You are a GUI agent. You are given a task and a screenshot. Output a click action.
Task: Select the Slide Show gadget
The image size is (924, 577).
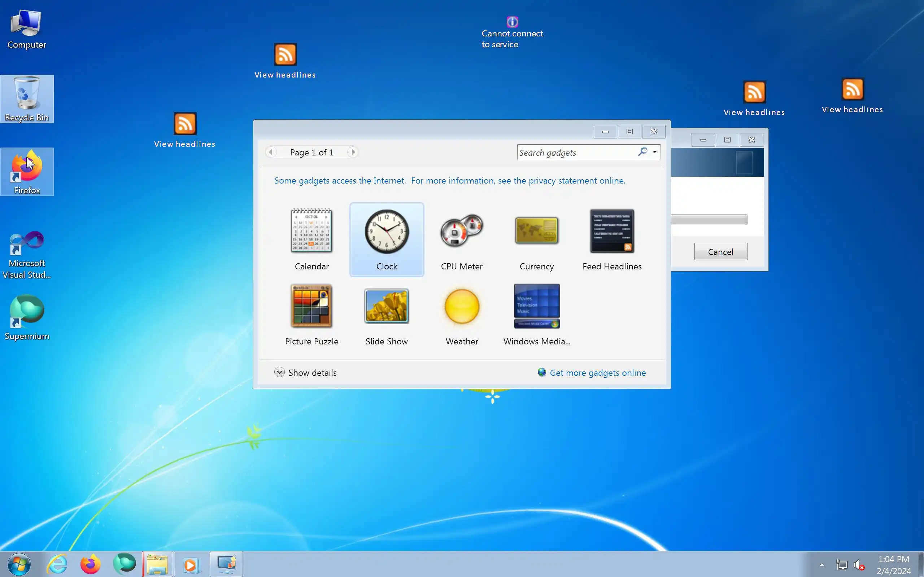(387, 306)
